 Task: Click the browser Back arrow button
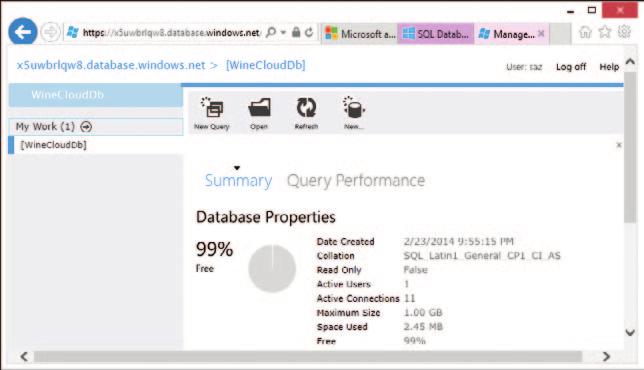pyautogui.click(x=23, y=32)
